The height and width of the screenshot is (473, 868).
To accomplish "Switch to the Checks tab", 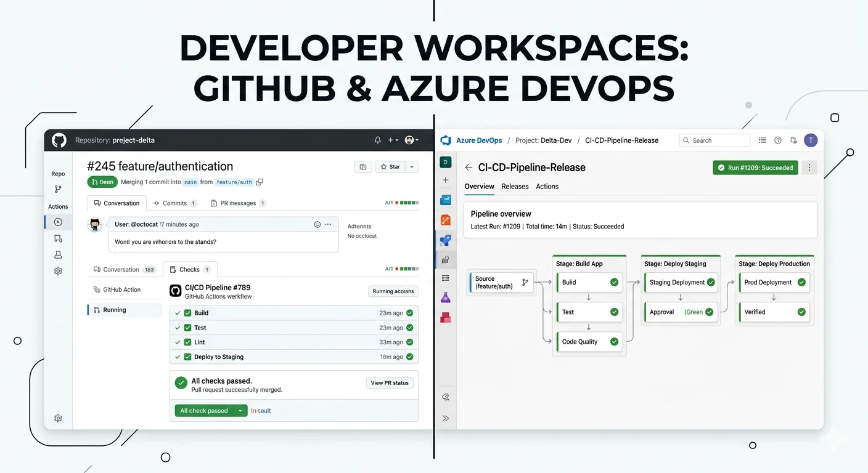I will point(190,270).
